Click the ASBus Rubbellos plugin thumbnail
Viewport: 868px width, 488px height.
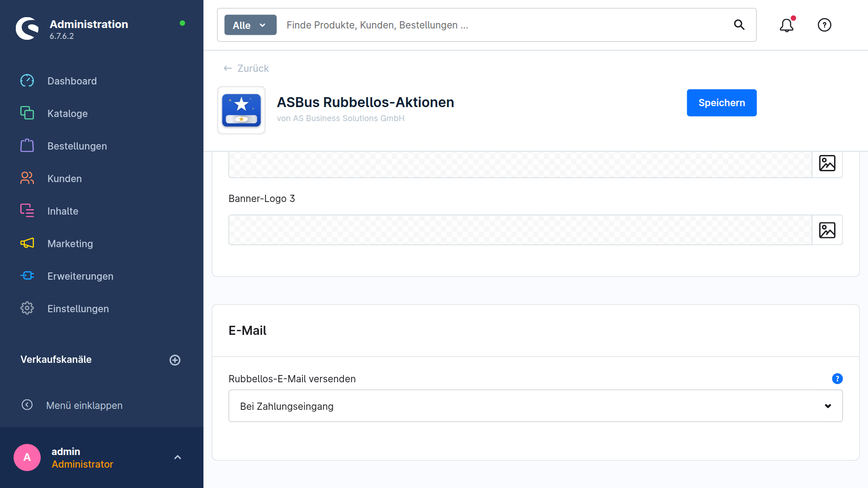click(x=241, y=110)
